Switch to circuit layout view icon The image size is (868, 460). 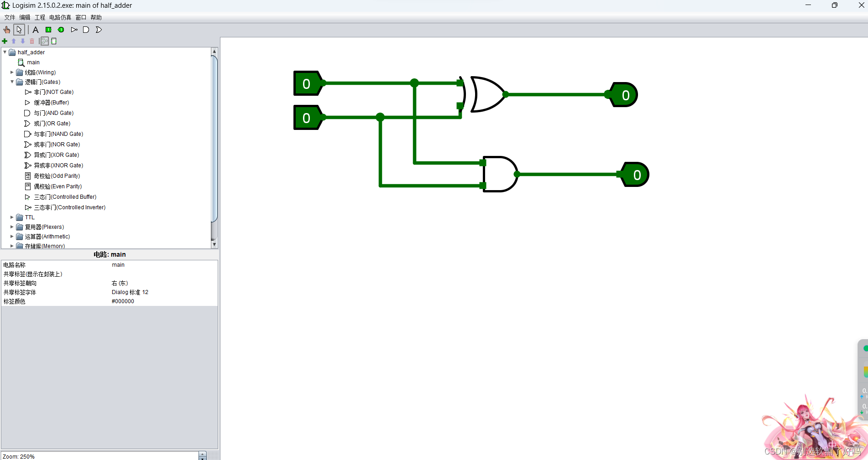tap(44, 41)
